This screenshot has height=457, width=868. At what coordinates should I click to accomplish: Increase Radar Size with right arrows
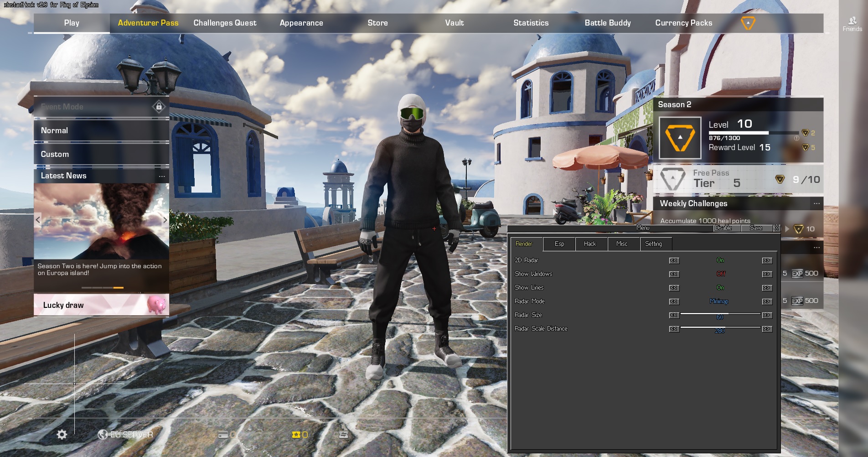pos(767,315)
